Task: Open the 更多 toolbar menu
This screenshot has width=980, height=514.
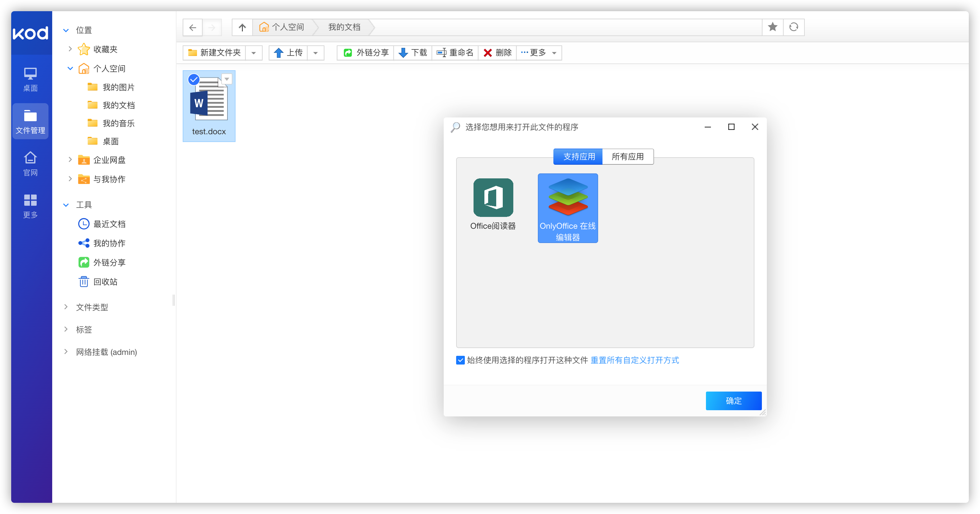Action: point(539,53)
